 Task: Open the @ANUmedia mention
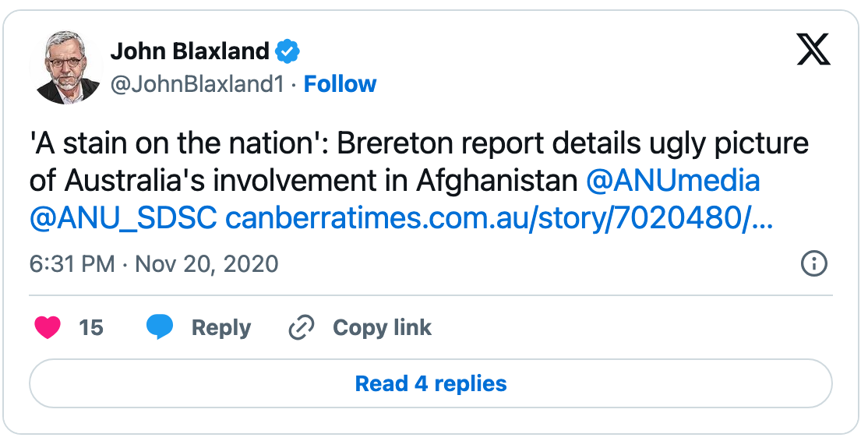point(672,182)
